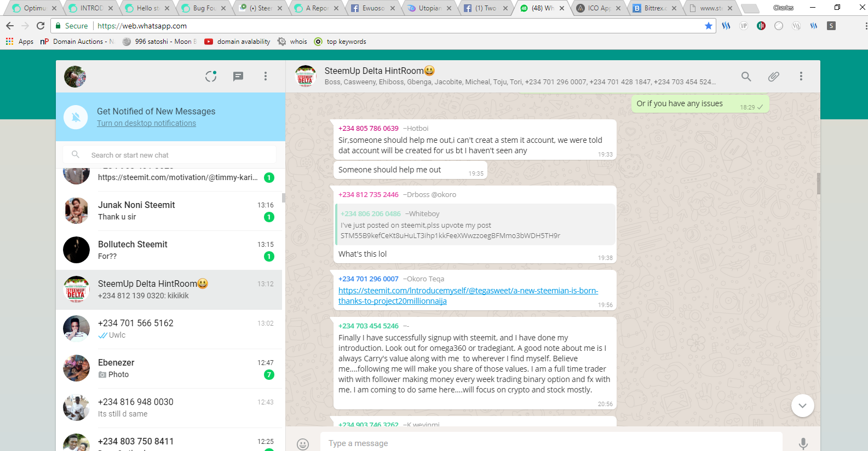
Task: View site security info via the lock icon
Action: point(58,26)
